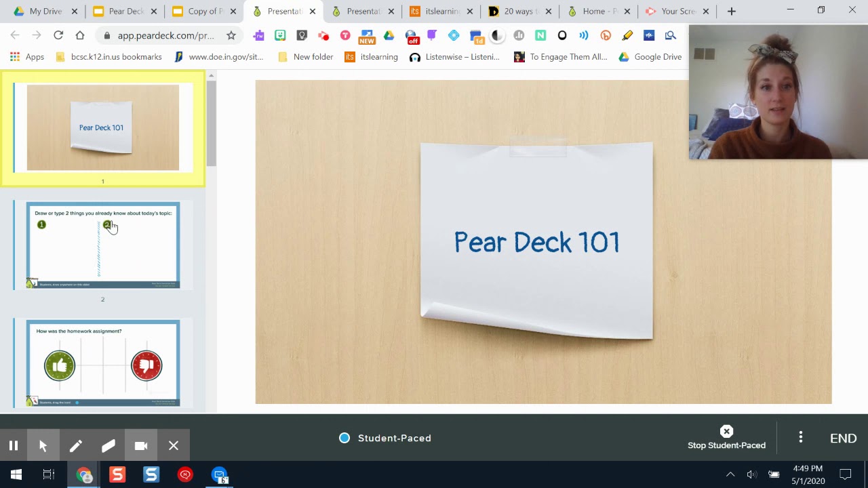The height and width of the screenshot is (488, 868).
Task: Open the Google Drive extension icon
Action: 389,35
